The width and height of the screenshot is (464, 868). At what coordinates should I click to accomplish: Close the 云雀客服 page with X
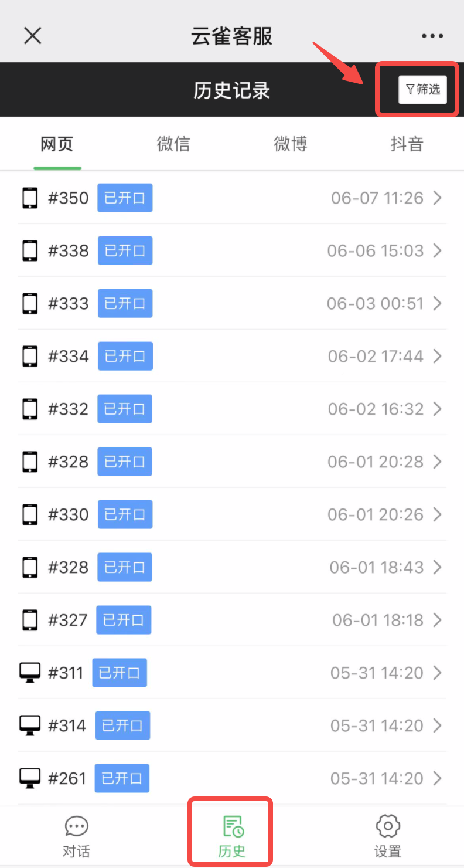(32, 36)
